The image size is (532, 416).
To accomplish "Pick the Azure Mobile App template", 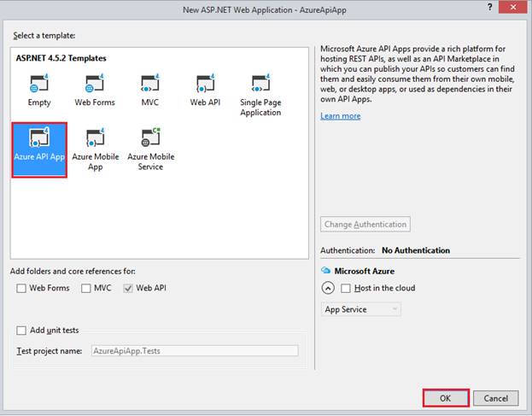I will pyautogui.click(x=96, y=149).
